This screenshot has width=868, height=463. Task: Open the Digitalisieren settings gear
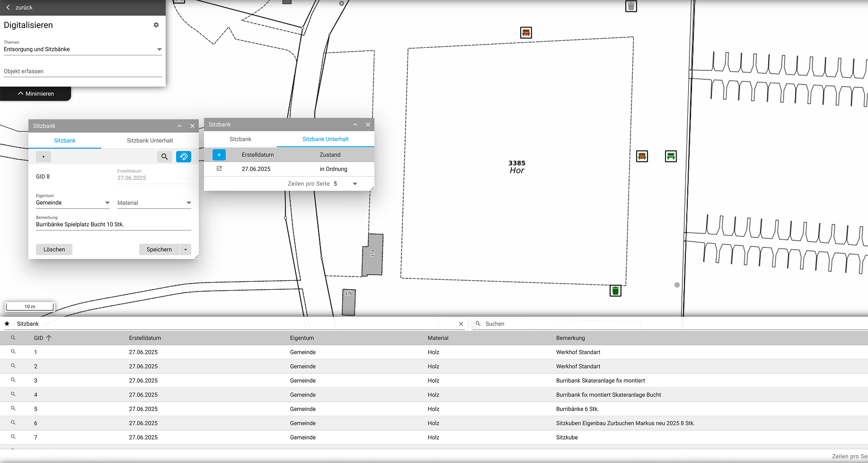[x=156, y=25]
